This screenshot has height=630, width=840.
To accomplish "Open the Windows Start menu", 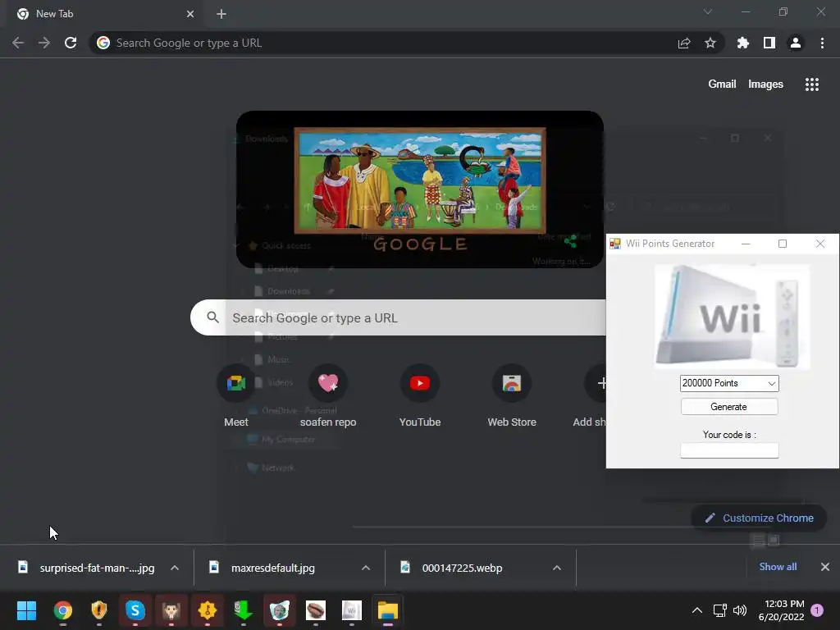I will [26, 610].
